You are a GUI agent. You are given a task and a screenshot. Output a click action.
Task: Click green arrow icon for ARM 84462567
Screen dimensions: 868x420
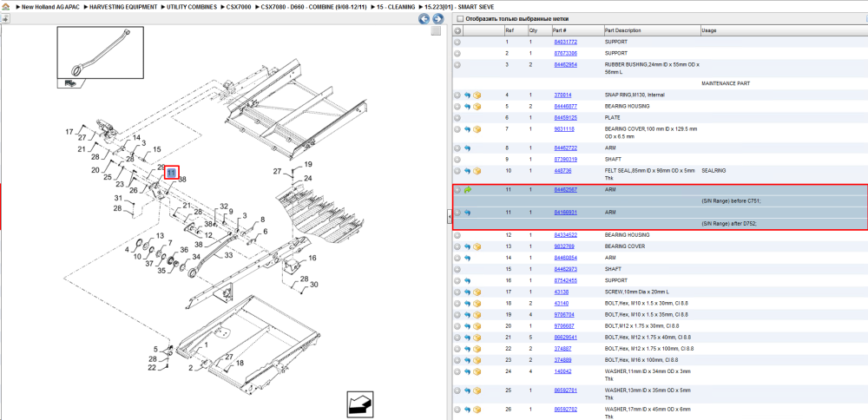pyautogui.click(x=467, y=190)
